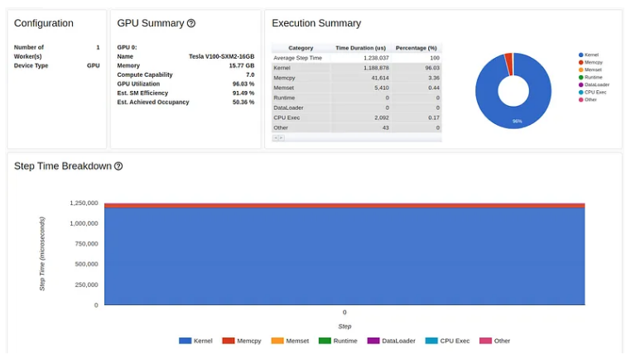Screen dimensions: 631x364
Task: Click the Runtime green dot in pie legend
Action: point(580,77)
